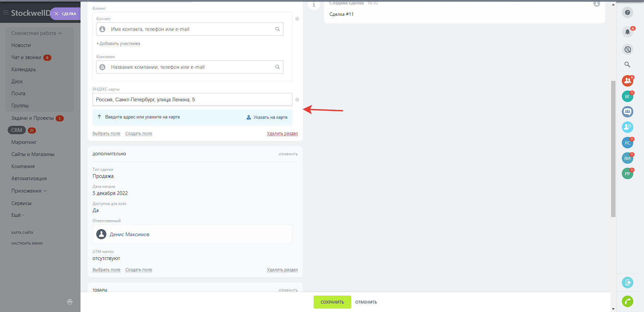The height and width of the screenshot is (312, 644).
Task: Open chat with ЯГ avatar
Action: pos(627,97)
